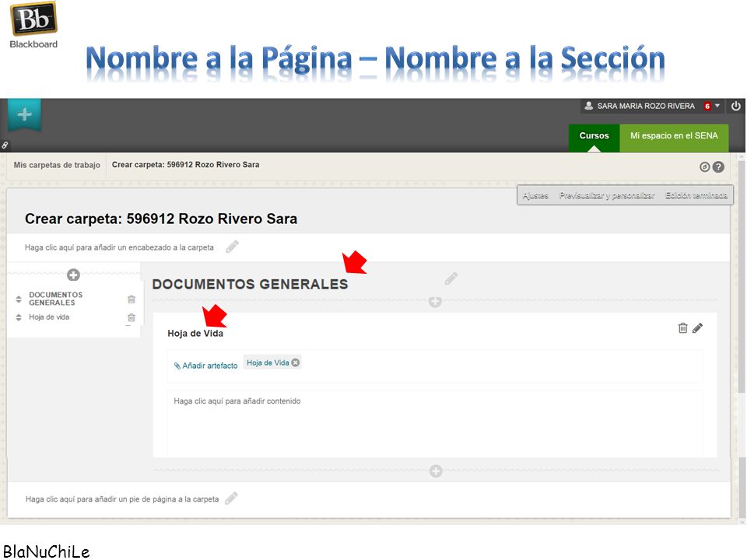747x560 pixels.
Task: Click the DOCUMENTOS GENERALES page title
Action: tap(250, 285)
